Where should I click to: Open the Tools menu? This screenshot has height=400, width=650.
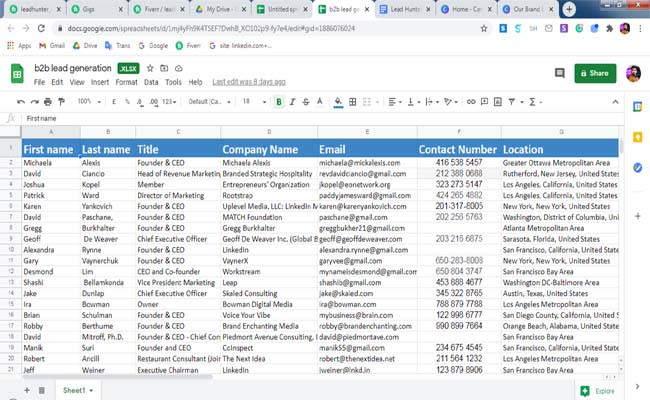point(173,82)
